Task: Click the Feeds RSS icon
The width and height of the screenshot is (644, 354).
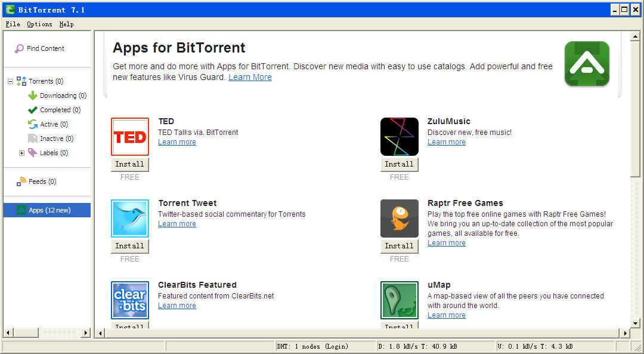Action: 21,181
